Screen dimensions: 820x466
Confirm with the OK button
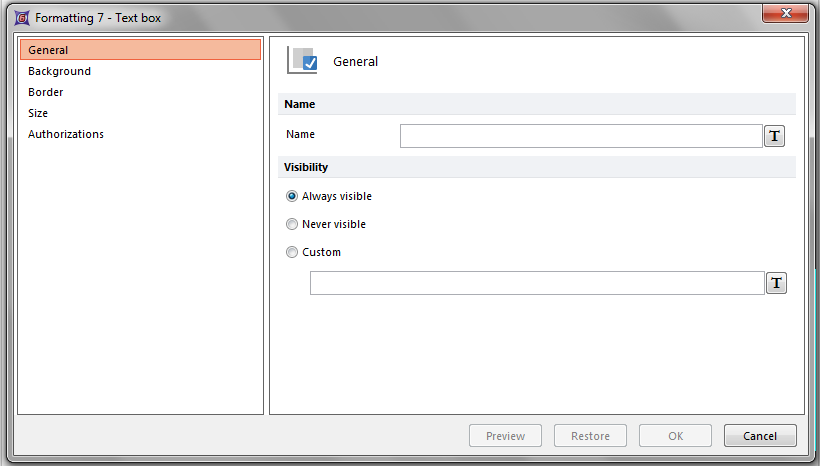click(x=676, y=436)
